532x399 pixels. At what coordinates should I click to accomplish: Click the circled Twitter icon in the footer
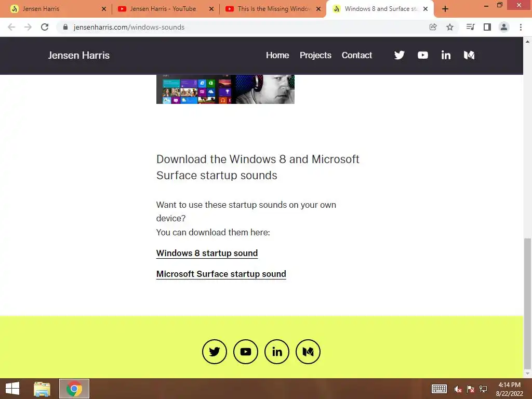tap(215, 352)
